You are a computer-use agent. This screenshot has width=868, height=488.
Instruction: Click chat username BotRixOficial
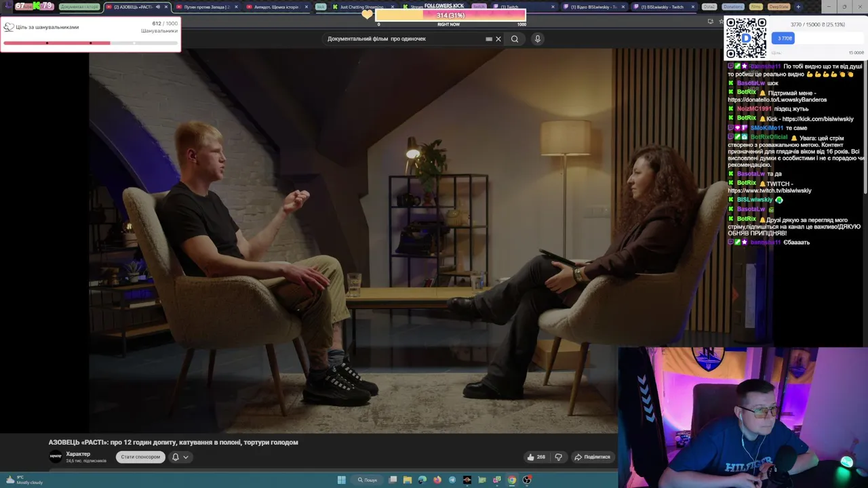pyautogui.click(x=768, y=137)
